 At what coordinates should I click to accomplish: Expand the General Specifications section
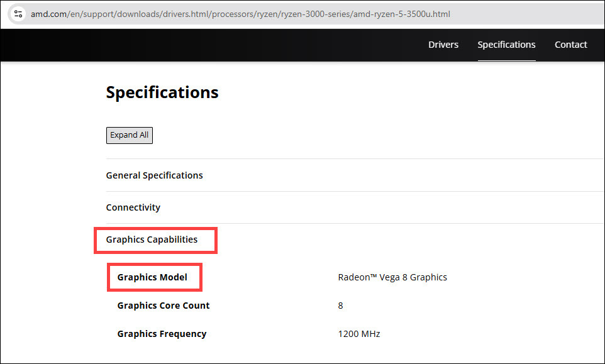[x=154, y=175]
